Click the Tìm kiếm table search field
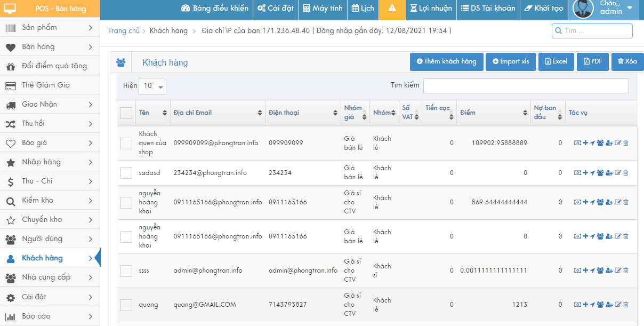This screenshot has height=326, width=644. tap(526, 86)
